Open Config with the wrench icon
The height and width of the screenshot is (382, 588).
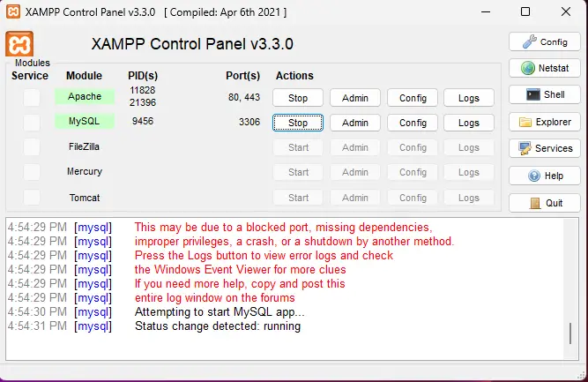[545, 41]
